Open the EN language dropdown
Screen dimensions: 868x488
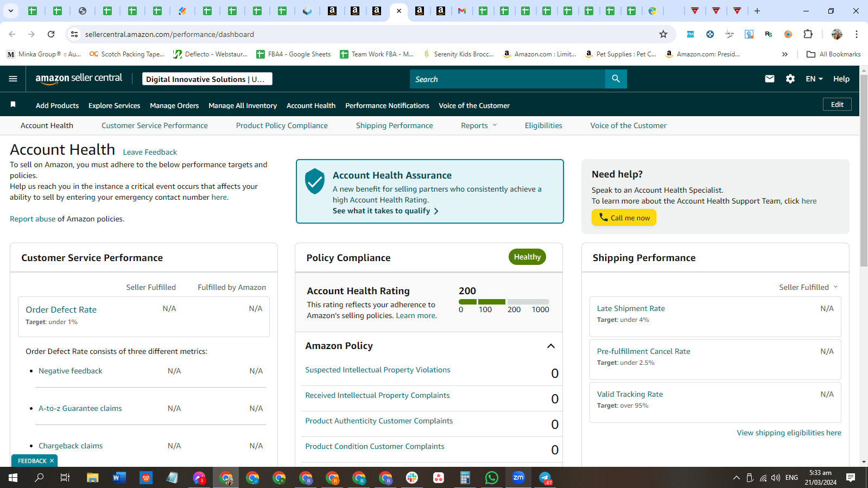pyautogui.click(x=814, y=79)
